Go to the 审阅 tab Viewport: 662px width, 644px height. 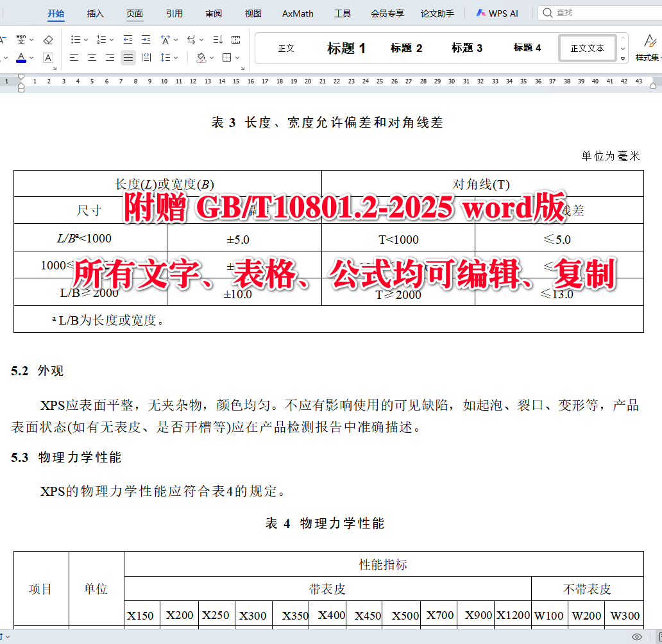coord(214,13)
